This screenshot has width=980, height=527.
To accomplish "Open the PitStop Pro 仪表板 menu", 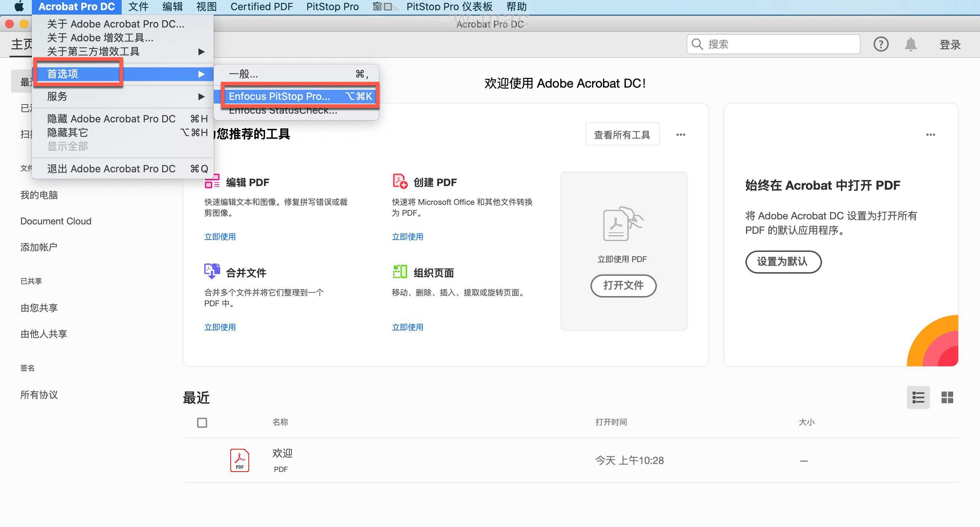I will coord(449,7).
